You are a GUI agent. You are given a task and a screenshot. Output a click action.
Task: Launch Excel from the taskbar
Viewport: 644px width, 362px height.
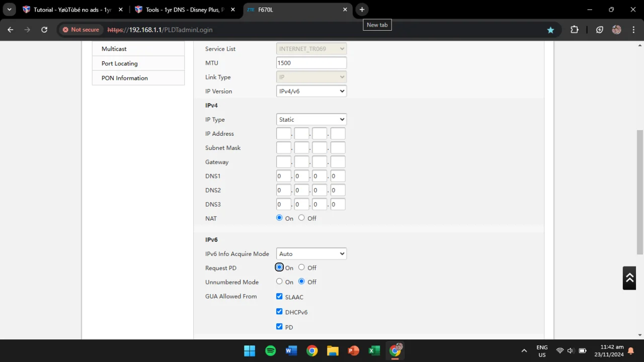coord(374,350)
